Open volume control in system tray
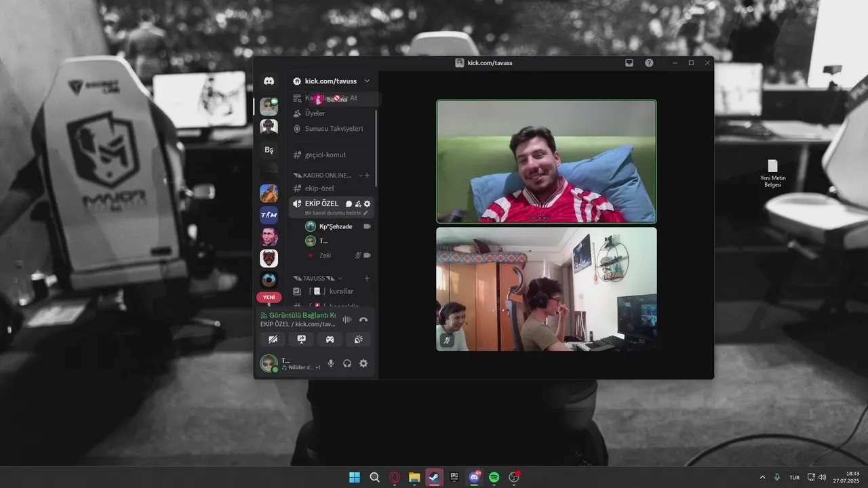The width and height of the screenshot is (868, 488). tap(823, 477)
